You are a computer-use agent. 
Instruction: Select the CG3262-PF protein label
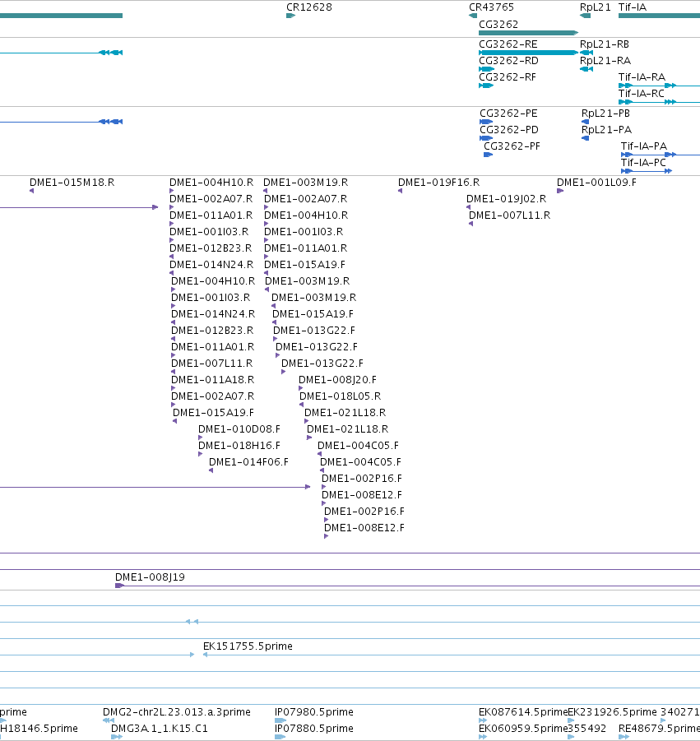tap(512, 146)
